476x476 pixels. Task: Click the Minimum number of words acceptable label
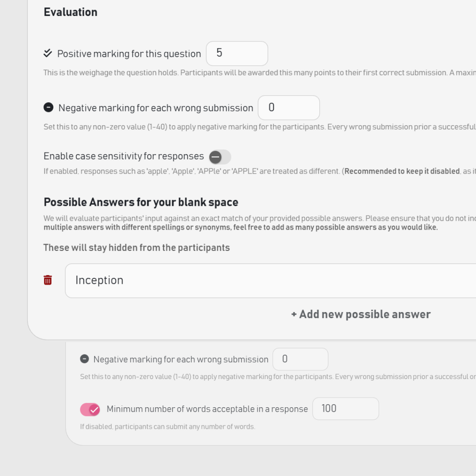pos(207,409)
